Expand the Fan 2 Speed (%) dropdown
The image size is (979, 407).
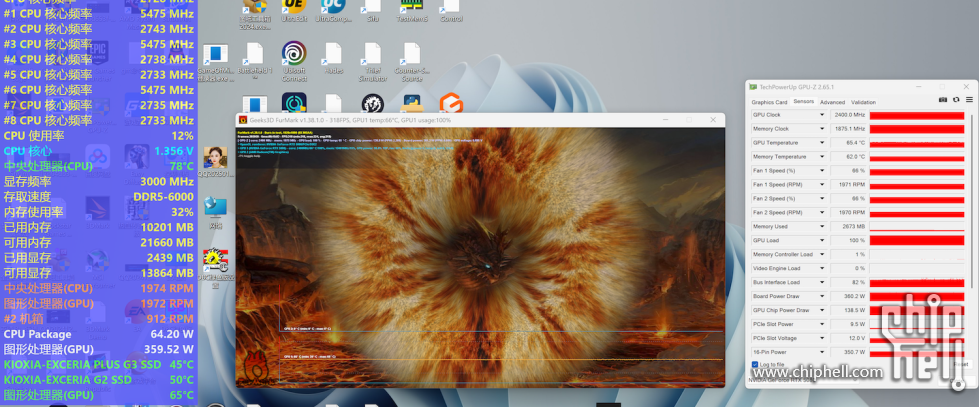822,199
